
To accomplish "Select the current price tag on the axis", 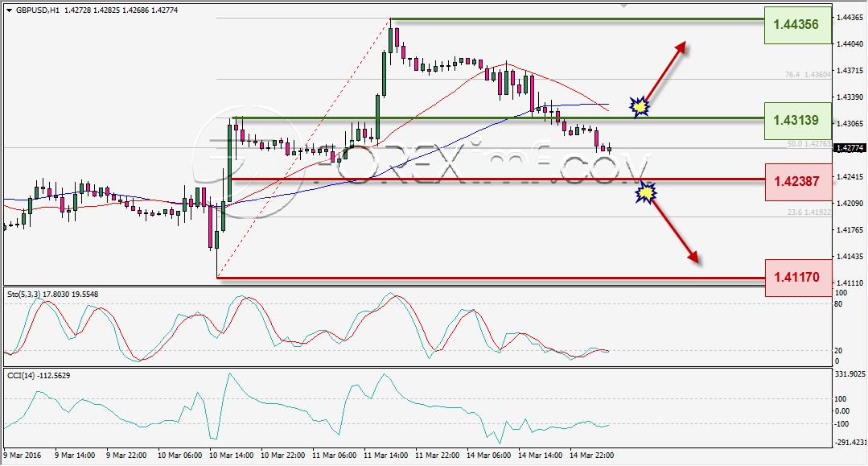I will click(849, 148).
